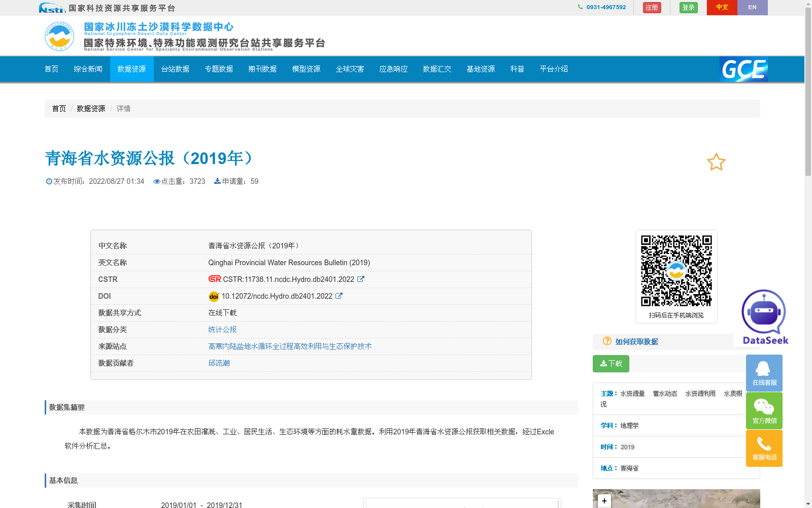Click the DOI 10.12072/ncdc.Hydro.db2401.2022 text
This screenshot has width=812, height=508.
(x=277, y=296)
